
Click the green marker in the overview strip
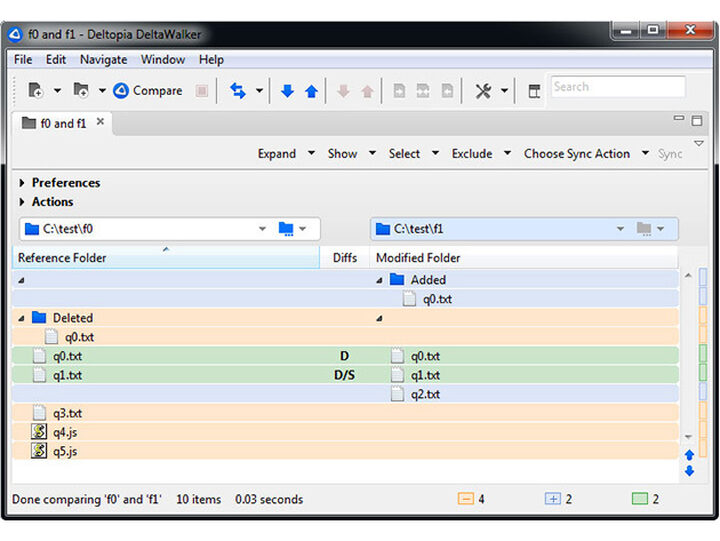(702, 354)
